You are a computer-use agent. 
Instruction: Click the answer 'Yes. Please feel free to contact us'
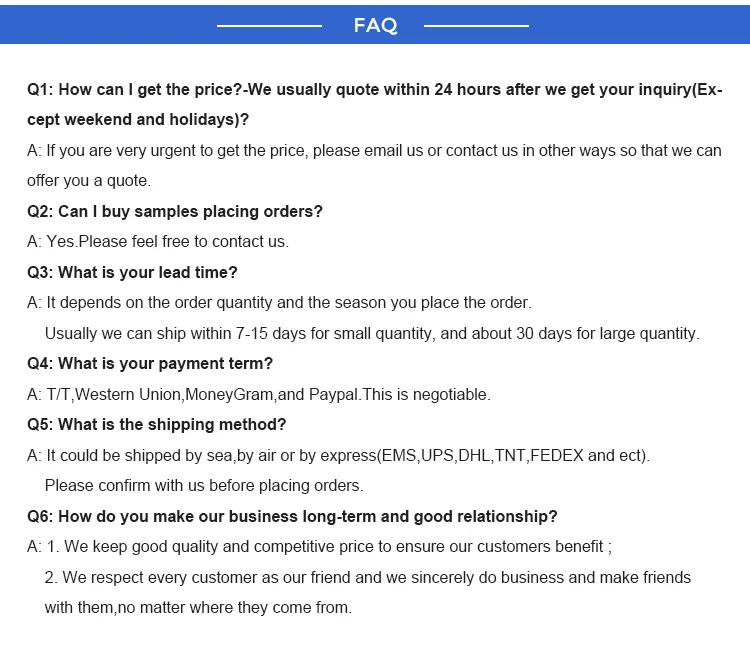click(157, 241)
